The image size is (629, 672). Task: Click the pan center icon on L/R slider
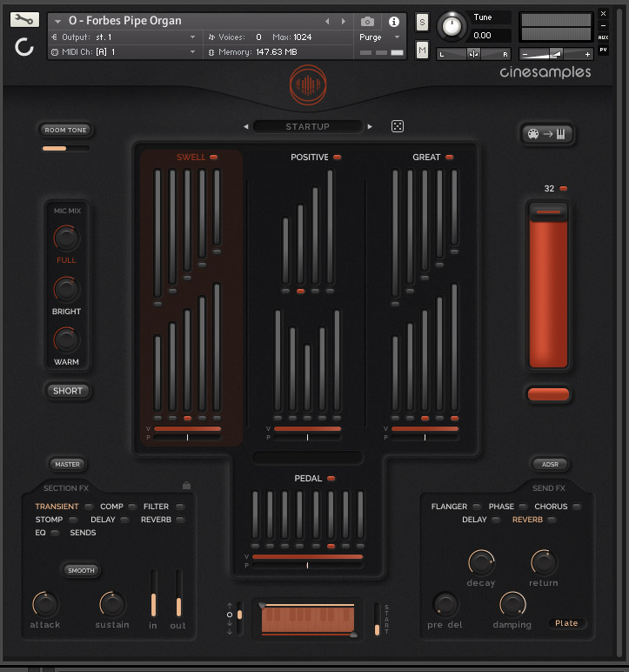(x=473, y=54)
